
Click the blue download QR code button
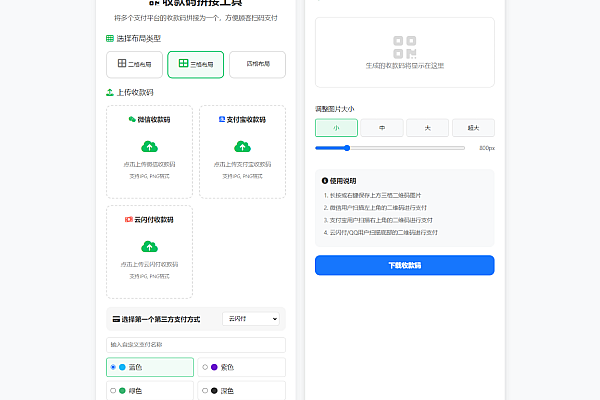point(405,265)
